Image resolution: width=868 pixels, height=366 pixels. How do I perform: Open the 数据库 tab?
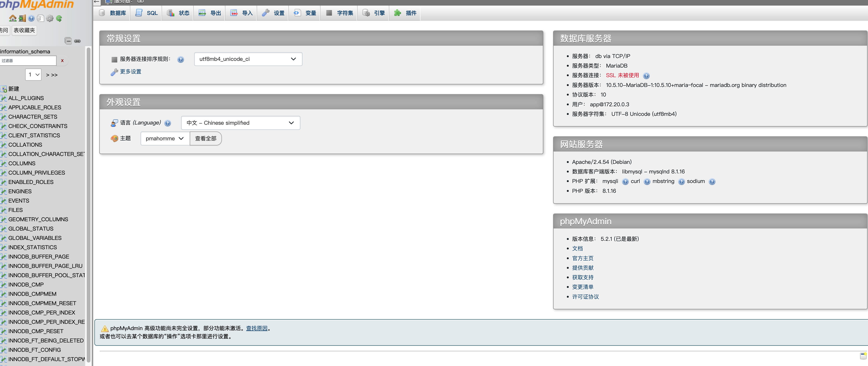tap(112, 13)
